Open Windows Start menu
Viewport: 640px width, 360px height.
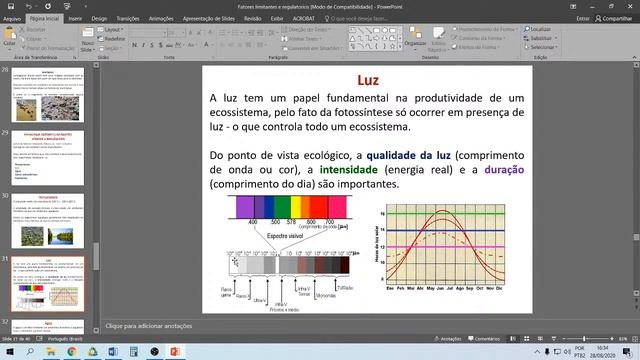coord(9,351)
